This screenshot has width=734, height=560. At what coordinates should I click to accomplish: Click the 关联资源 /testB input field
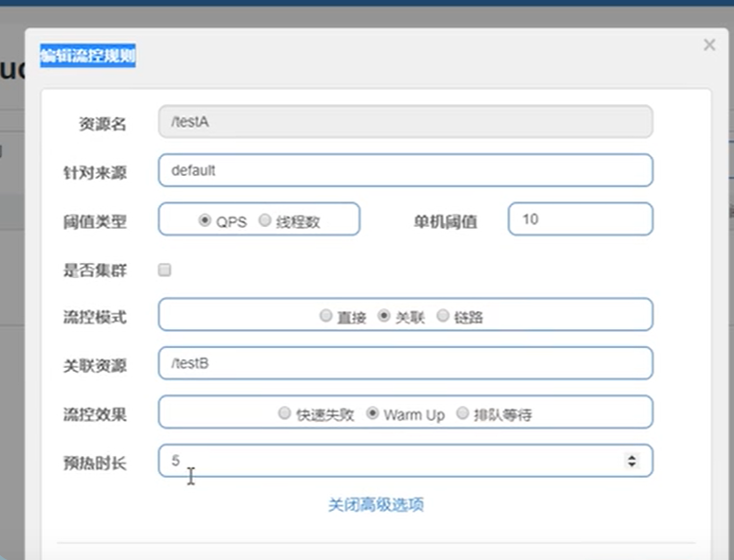pyautogui.click(x=406, y=363)
